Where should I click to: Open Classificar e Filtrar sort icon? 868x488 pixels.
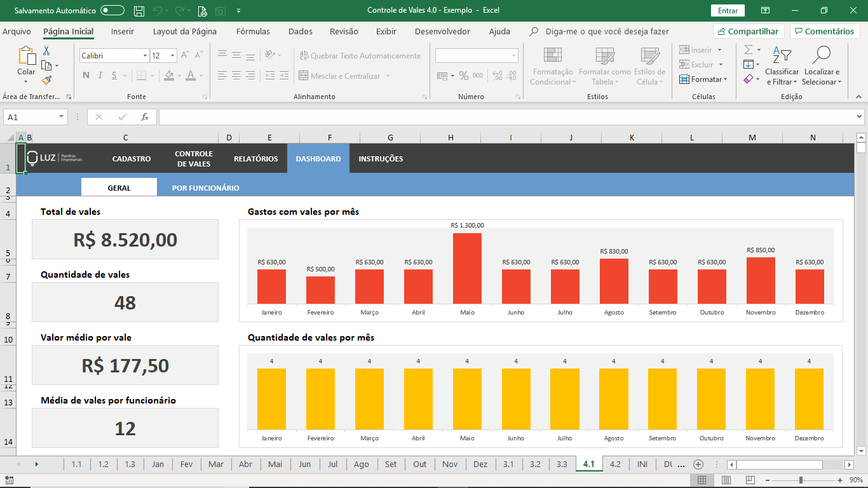782,66
